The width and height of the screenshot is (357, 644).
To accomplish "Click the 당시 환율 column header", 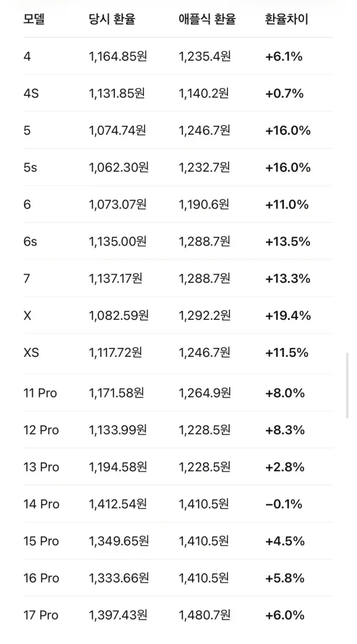I will click(111, 19).
